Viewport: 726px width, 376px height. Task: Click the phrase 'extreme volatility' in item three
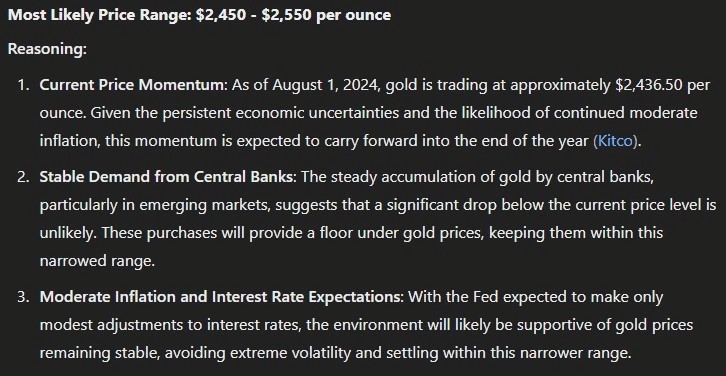(x=290, y=353)
